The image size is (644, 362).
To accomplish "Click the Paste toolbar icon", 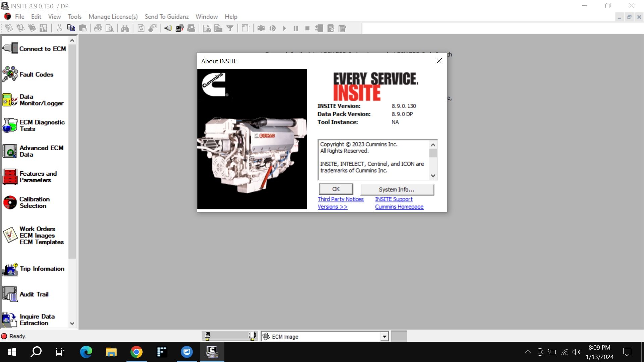I will (83, 28).
